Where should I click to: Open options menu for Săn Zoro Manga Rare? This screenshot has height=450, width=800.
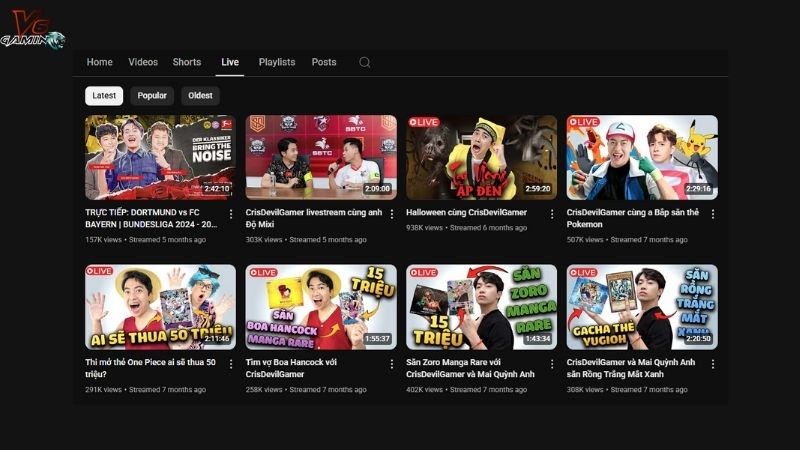click(552, 364)
